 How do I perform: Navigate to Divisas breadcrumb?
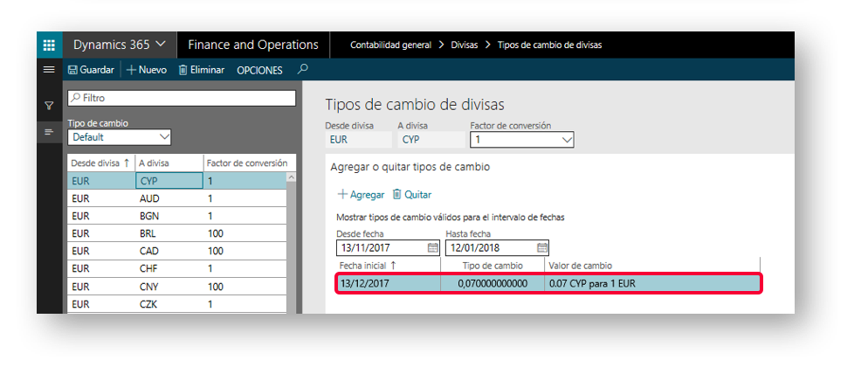(x=465, y=45)
